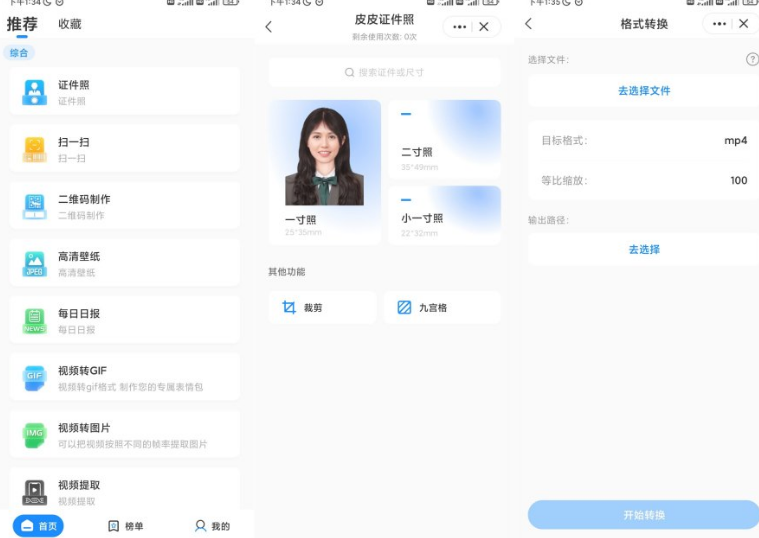759x538 pixels.
Task: Tap the 裁剪 crop icon
Action: click(289, 307)
